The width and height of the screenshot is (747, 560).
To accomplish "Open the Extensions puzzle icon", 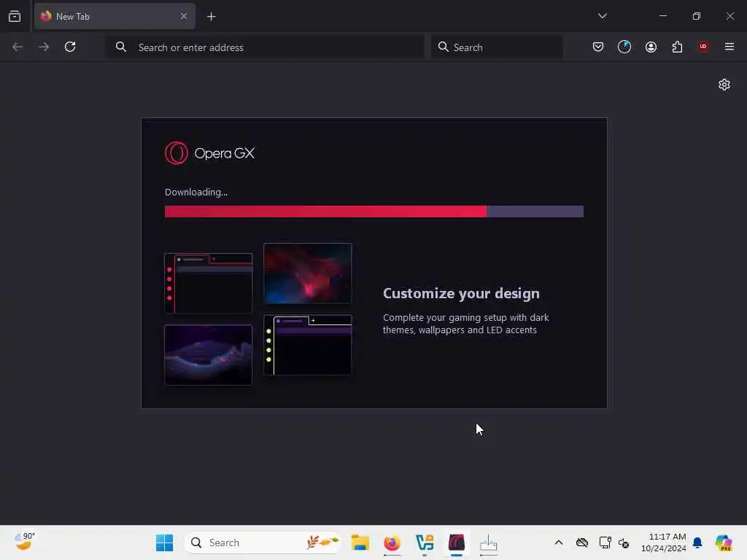I will [677, 47].
